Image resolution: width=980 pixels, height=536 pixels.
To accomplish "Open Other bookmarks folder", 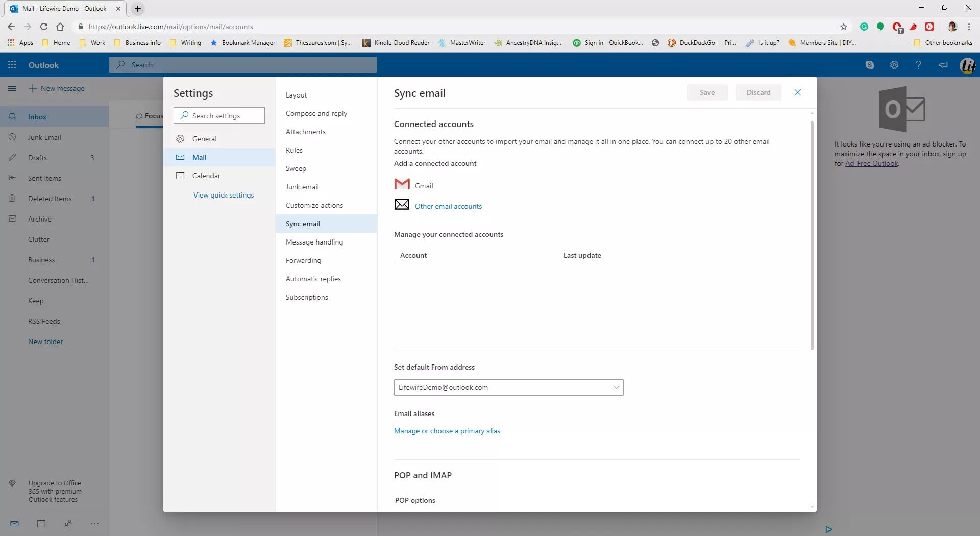I will coord(943,43).
